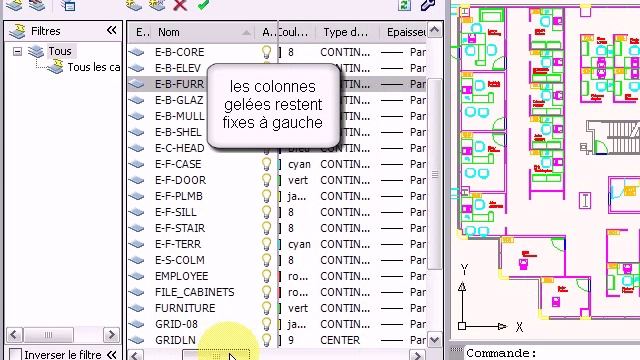
Task: Click the layer list scroll up arrow
Action: pos(434,30)
